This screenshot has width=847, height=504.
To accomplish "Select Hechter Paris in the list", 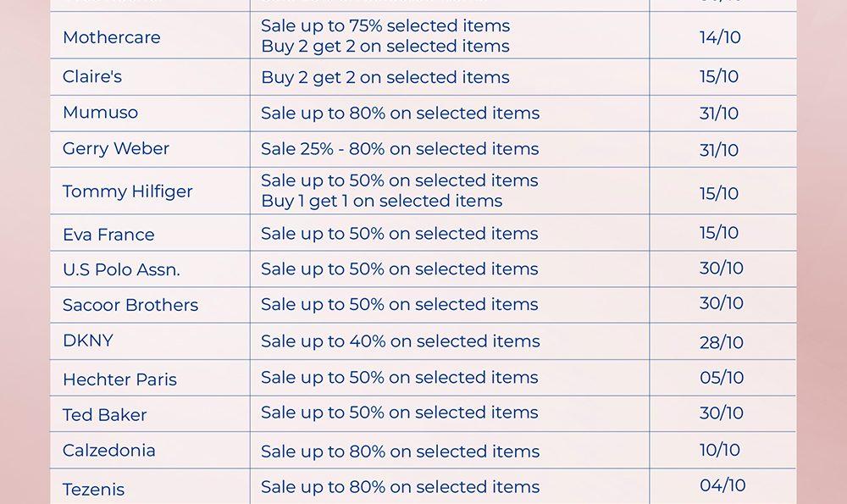I will pos(119,379).
